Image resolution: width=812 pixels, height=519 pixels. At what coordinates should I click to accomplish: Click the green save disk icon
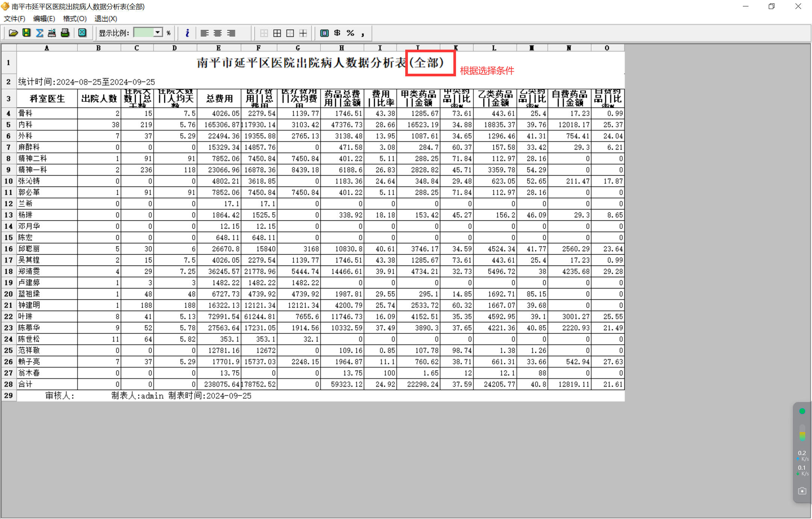tap(26, 33)
